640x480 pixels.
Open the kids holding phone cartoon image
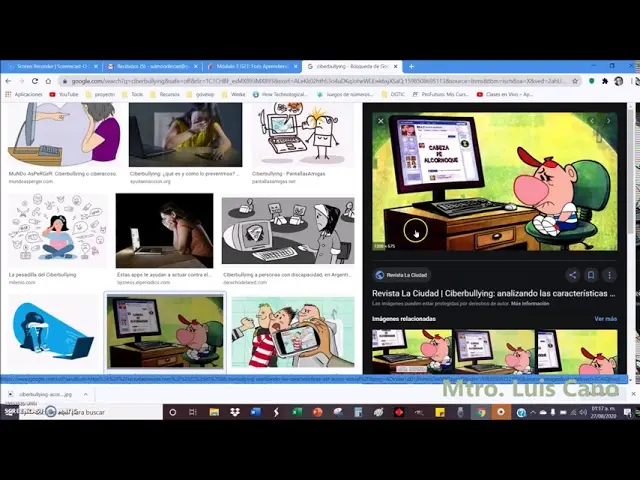click(x=293, y=332)
